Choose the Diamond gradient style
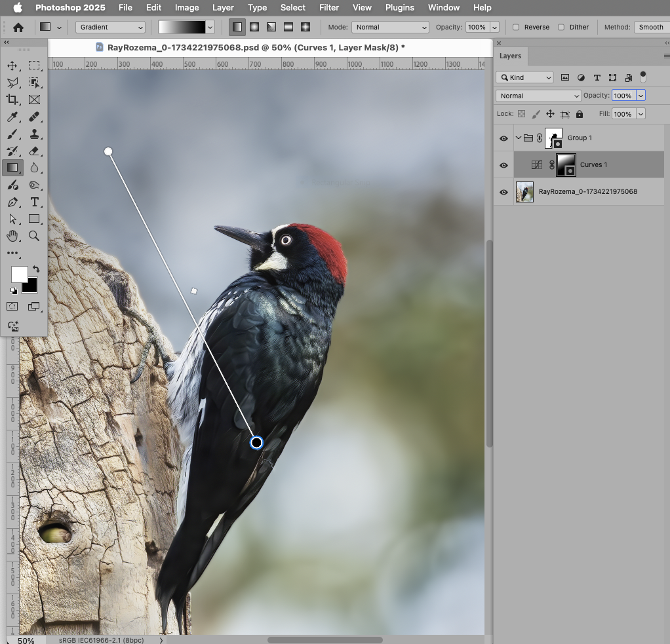670x644 pixels. pyautogui.click(x=305, y=27)
